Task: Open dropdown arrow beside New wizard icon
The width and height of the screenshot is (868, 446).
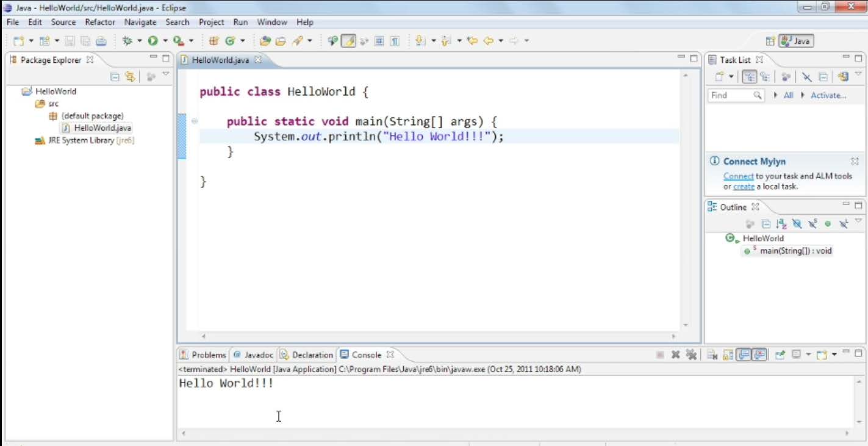Action: pyautogui.click(x=32, y=41)
